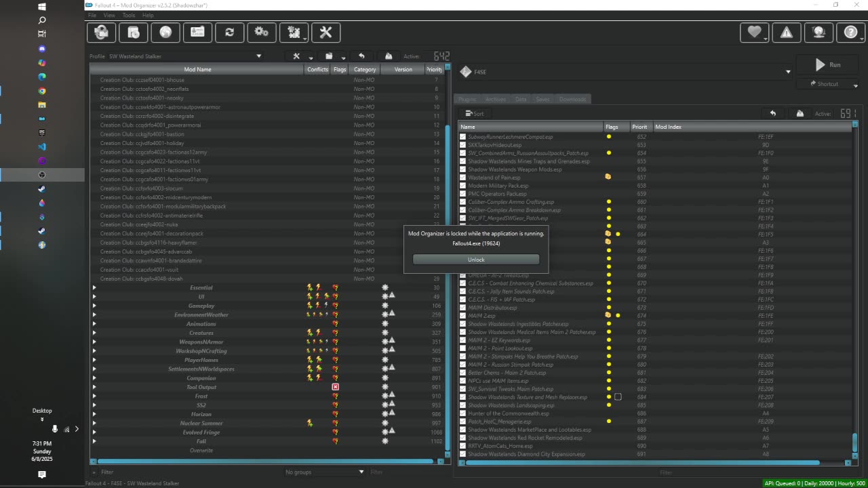This screenshot has height=488, width=868.
Task: Open the instance manager toolbar icon
Action: pos(101,32)
